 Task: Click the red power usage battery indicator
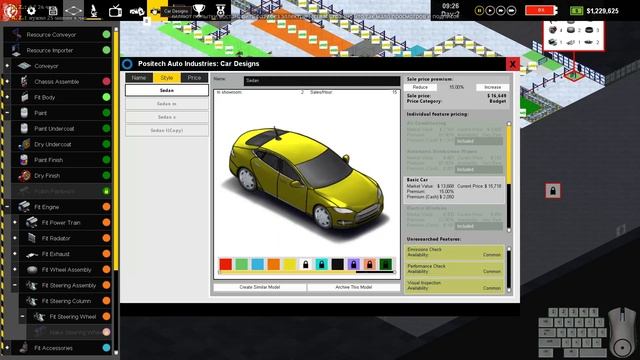coord(541,10)
